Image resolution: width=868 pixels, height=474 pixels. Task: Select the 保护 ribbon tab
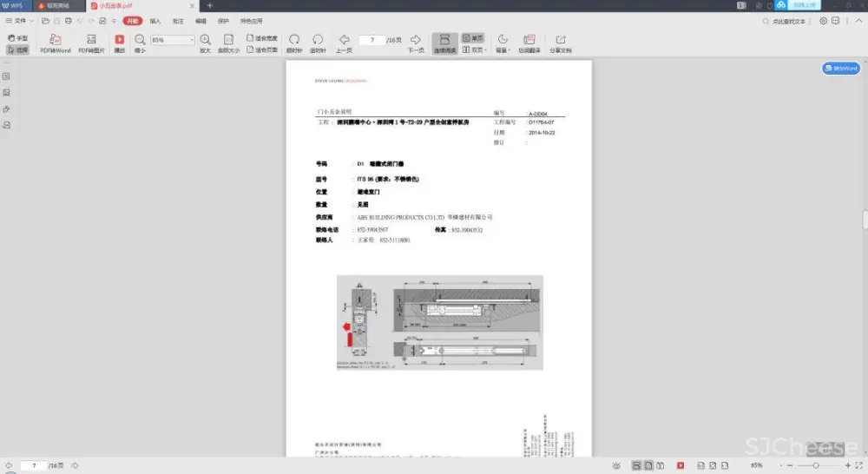point(224,21)
